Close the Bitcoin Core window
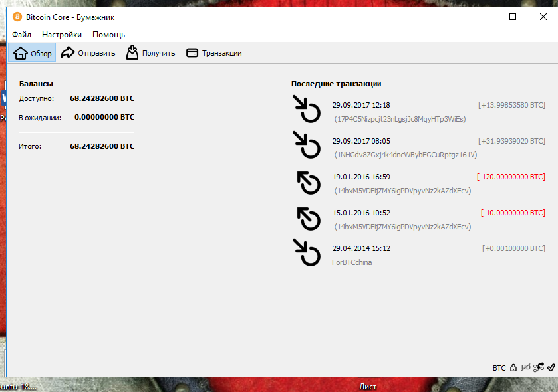 [x=543, y=17]
